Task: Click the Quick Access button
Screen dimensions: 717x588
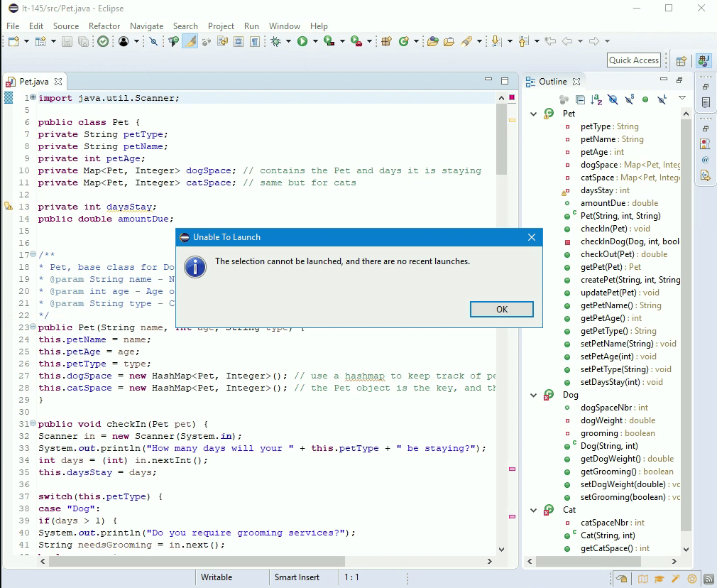Action: coord(633,60)
